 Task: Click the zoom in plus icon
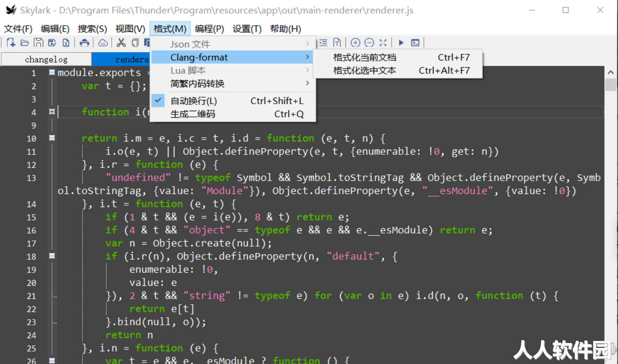coord(355,42)
